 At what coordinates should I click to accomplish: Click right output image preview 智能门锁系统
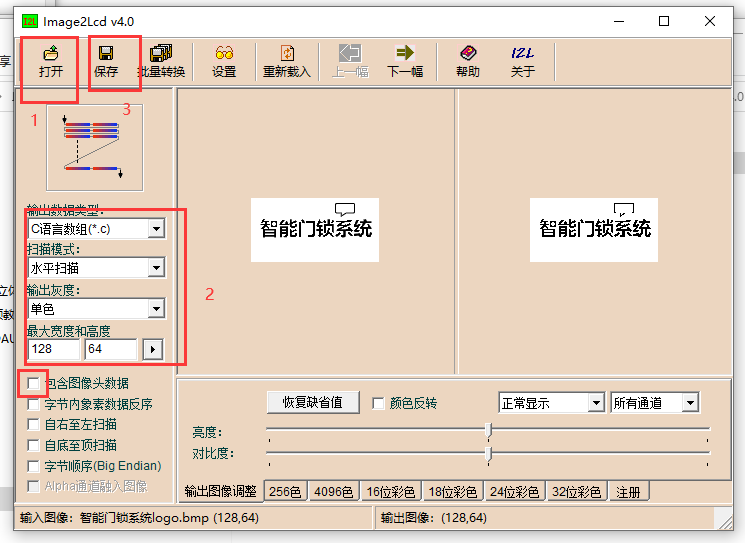tap(594, 230)
